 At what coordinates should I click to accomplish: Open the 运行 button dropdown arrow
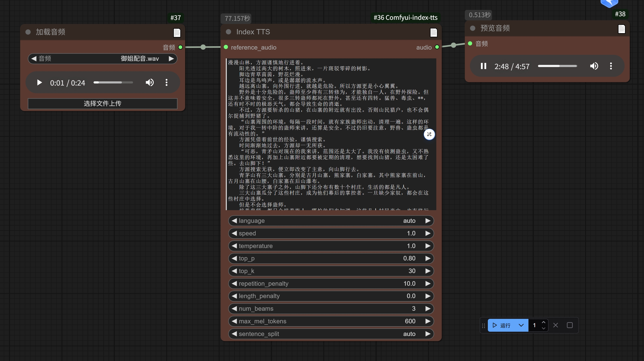[x=521, y=325]
